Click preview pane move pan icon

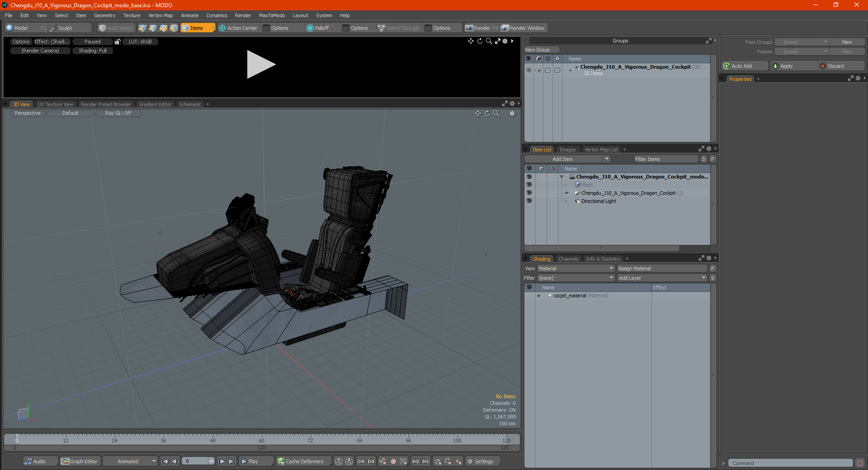click(471, 41)
